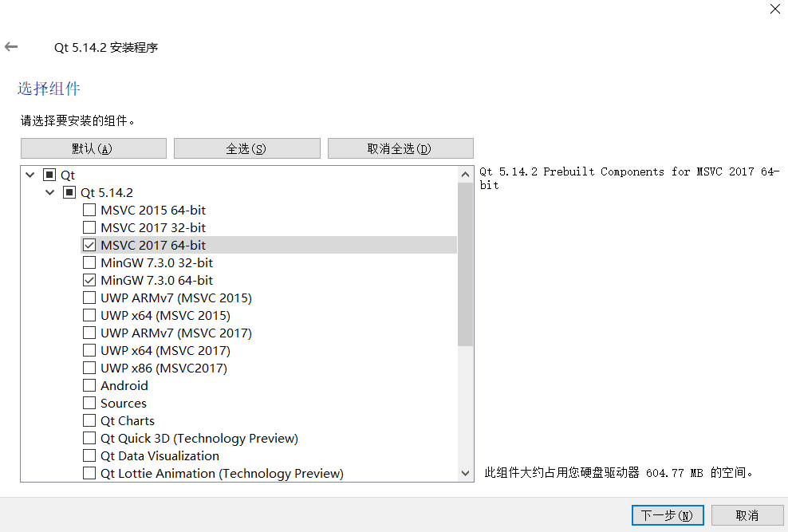Collapse the Qt 5.14.2 tree node
The image size is (788, 532).
[x=49, y=192]
